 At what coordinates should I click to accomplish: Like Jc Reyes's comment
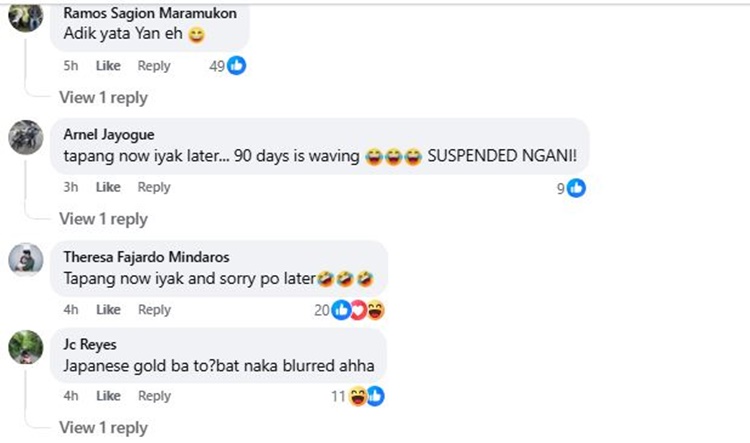[x=107, y=396]
